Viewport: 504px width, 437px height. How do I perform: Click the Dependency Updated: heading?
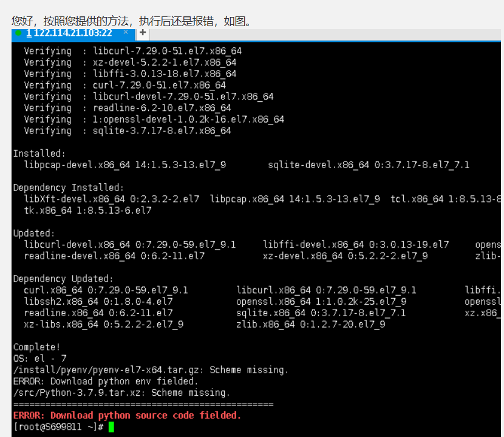[63, 279]
